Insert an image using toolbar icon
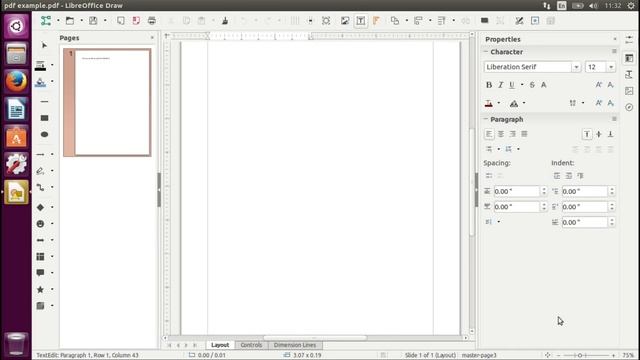The width and height of the screenshot is (640, 360). point(345,20)
